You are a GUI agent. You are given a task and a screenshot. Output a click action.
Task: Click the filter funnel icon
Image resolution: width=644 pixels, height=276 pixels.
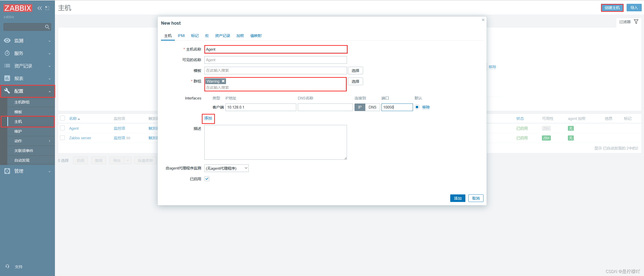coord(636,22)
